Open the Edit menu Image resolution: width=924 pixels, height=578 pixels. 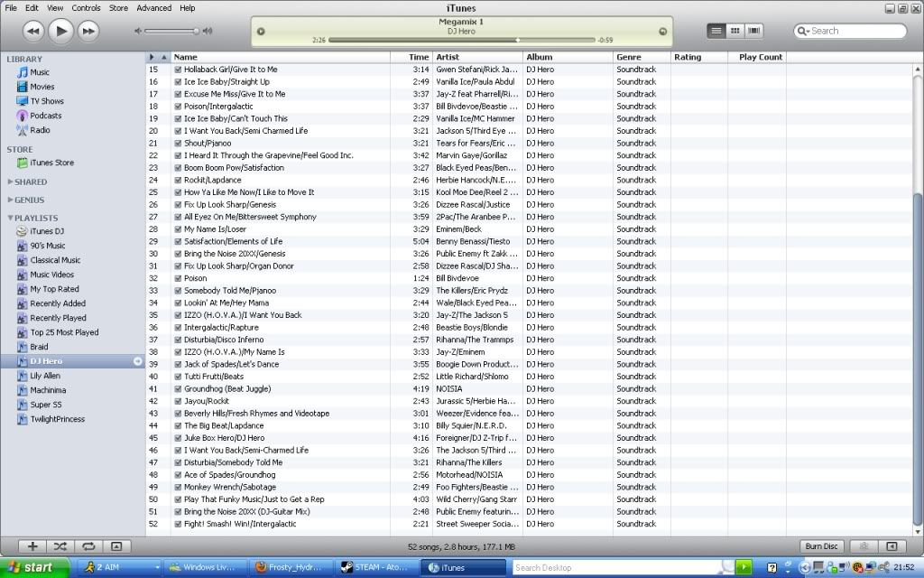point(32,8)
